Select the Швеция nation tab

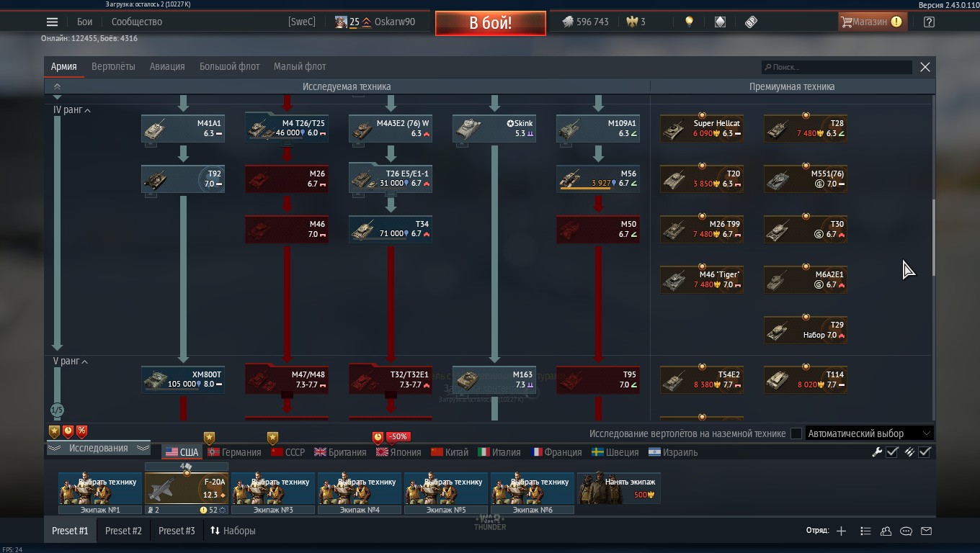(615, 452)
